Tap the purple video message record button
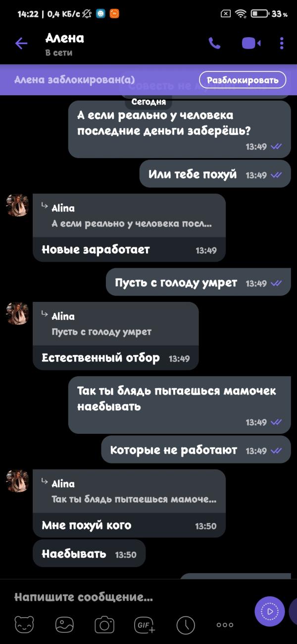297x644 pixels. click(x=270, y=611)
